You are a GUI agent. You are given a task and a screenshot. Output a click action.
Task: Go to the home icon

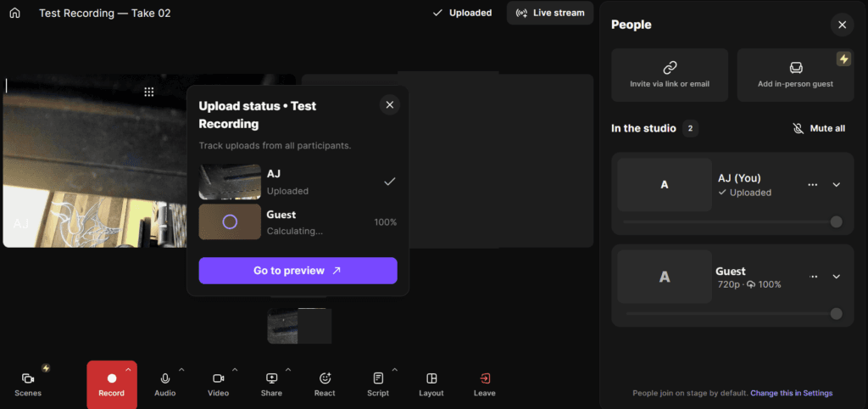pos(15,13)
